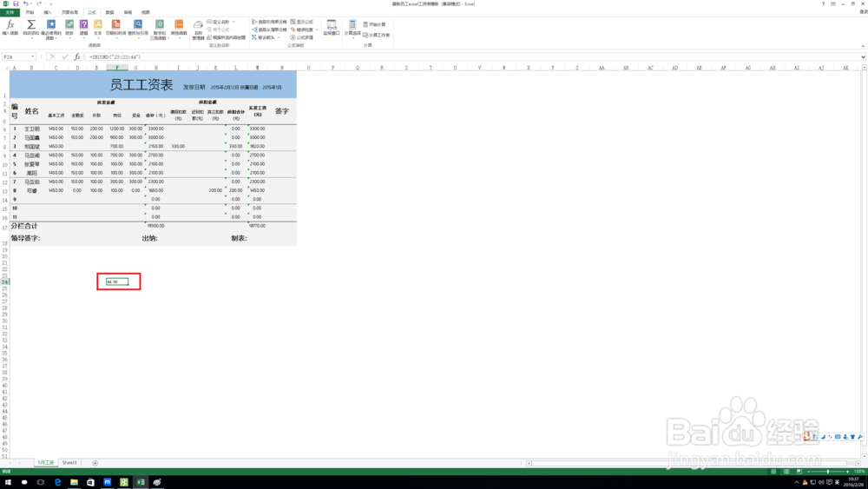868x489 pixels.
Task: Open Calculation Options
Action: [x=352, y=28]
